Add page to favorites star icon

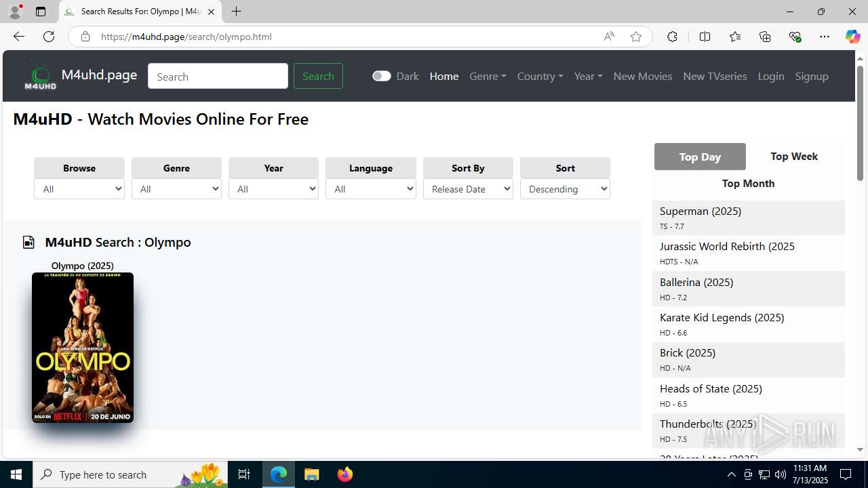tap(636, 37)
